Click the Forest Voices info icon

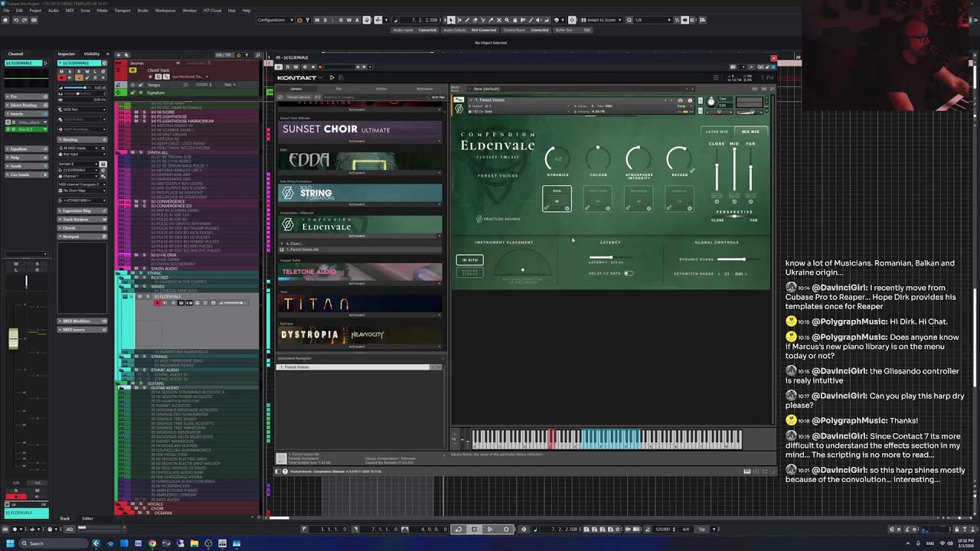(690, 100)
